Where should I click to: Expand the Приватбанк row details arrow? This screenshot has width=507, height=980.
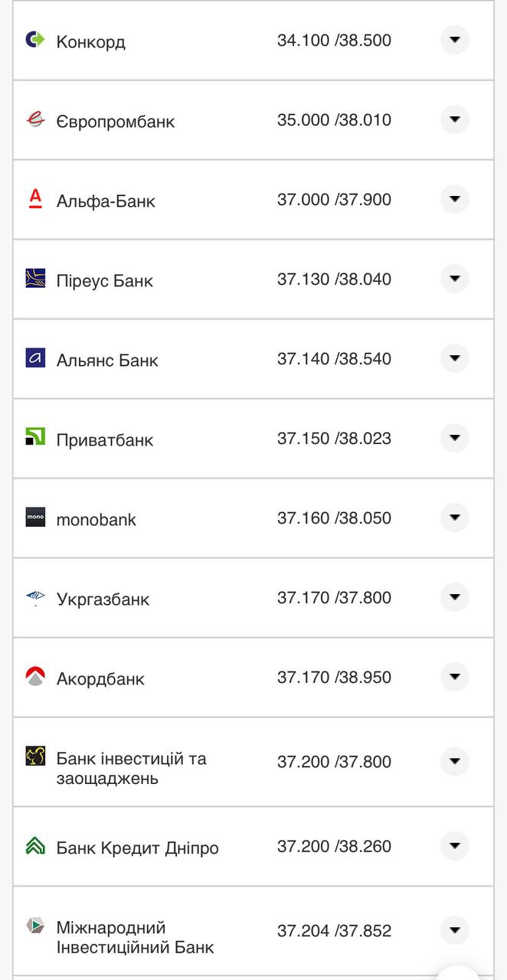[455, 438]
